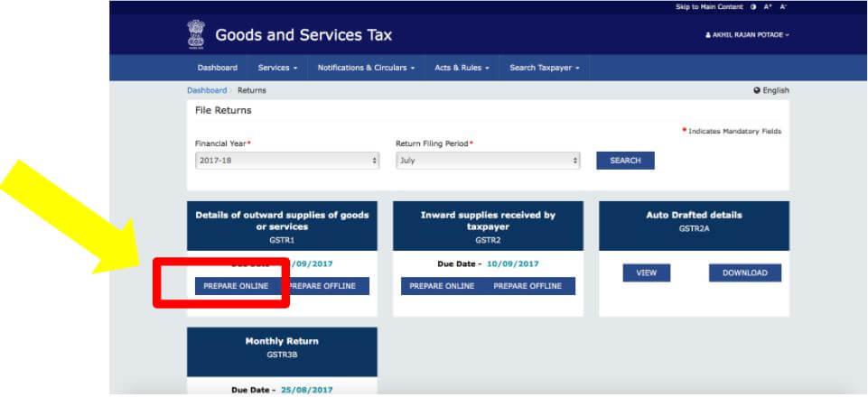Image resolution: width=868 pixels, height=397 pixels.
Task: Click PREPARE OFFLINE under GSTR2
Action: pyautogui.click(x=527, y=286)
